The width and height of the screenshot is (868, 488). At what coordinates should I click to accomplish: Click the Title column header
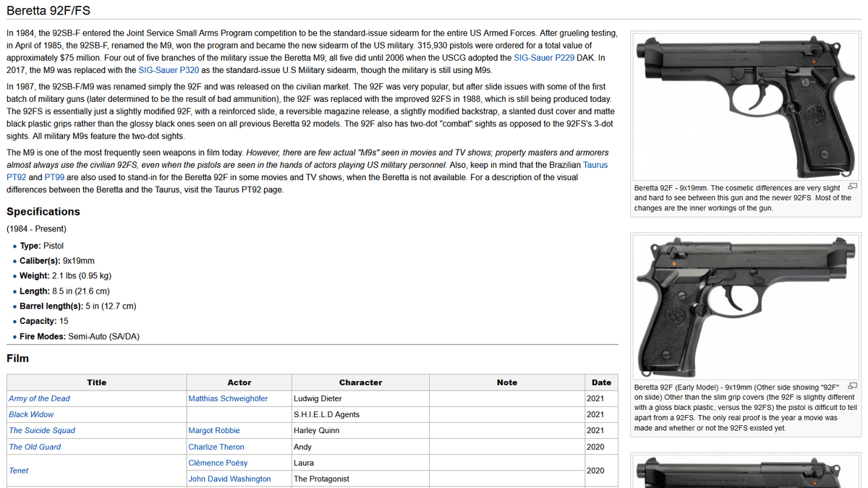(96, 382)
